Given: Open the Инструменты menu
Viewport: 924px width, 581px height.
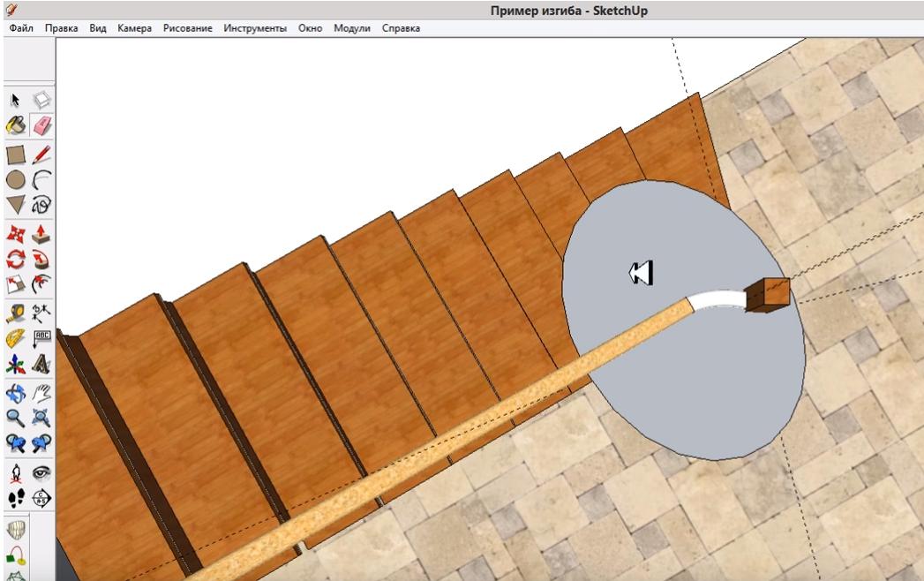Looking at the screenshot, I should pyautogui.click(x=255, y=28).
